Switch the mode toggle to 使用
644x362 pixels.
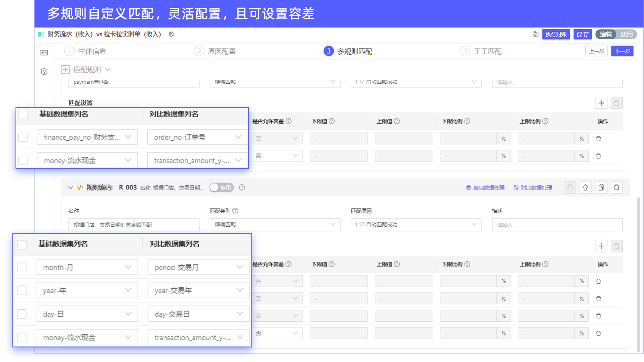coord(626,34)
